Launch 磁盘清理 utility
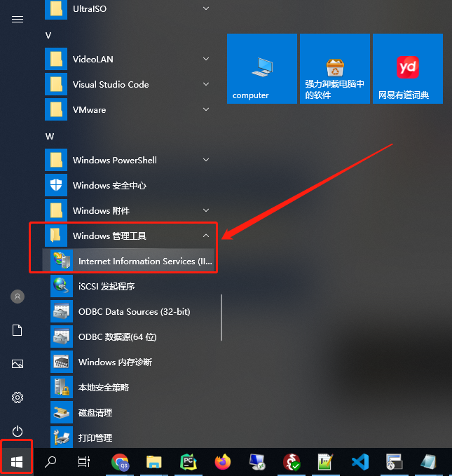Screen dimensions: 452x476 129,412
